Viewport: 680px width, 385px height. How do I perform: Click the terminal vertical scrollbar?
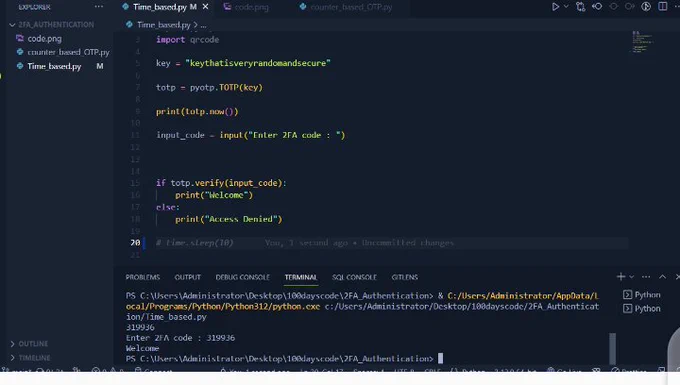coord(612,348)
